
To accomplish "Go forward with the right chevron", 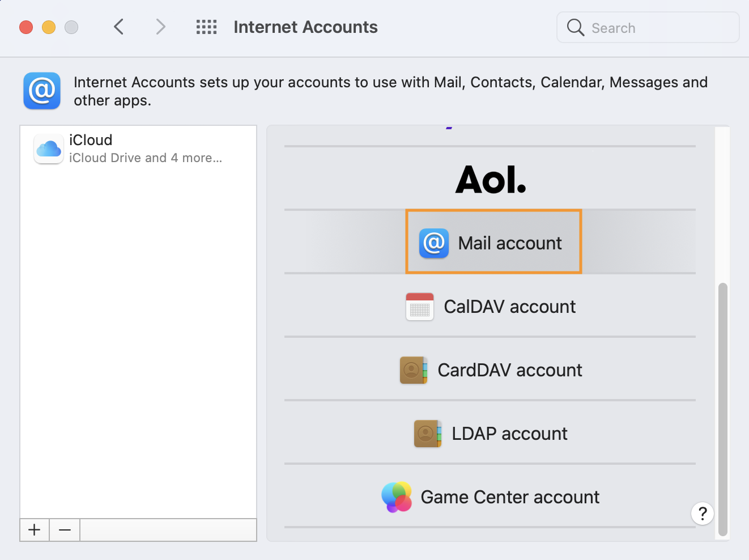I will coord(161,27).
